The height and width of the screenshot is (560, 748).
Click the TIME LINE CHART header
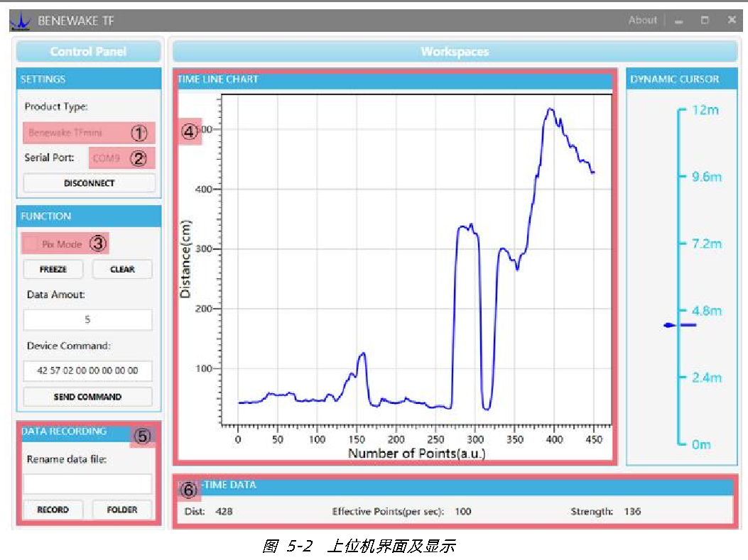click(395, 79)
